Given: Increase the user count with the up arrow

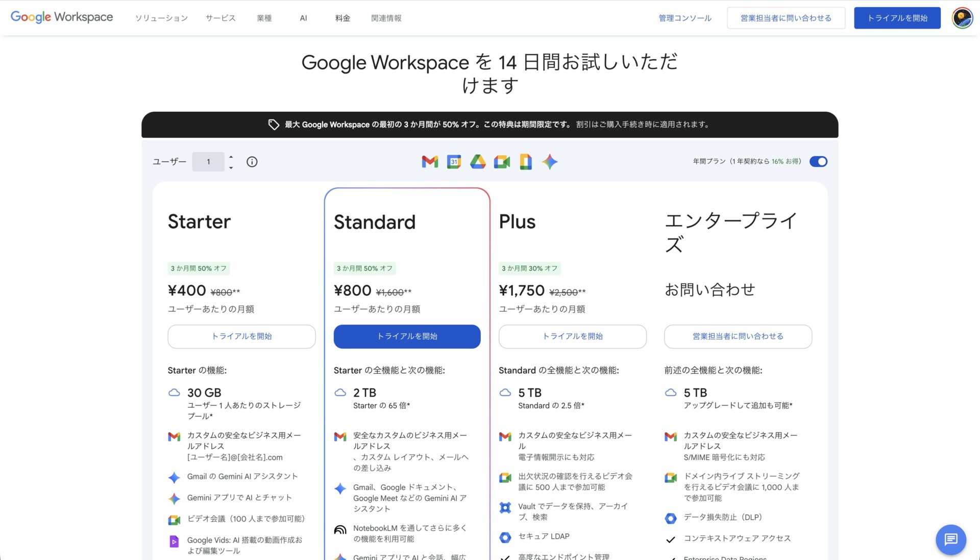Looking at the screenshot, I should pos(231,157).
